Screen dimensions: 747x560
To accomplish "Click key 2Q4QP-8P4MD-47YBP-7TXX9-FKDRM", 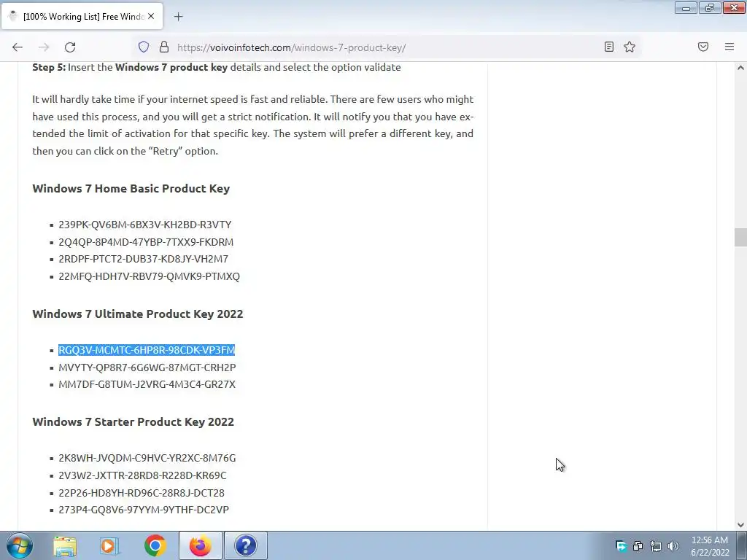I will tap(146, 242).
